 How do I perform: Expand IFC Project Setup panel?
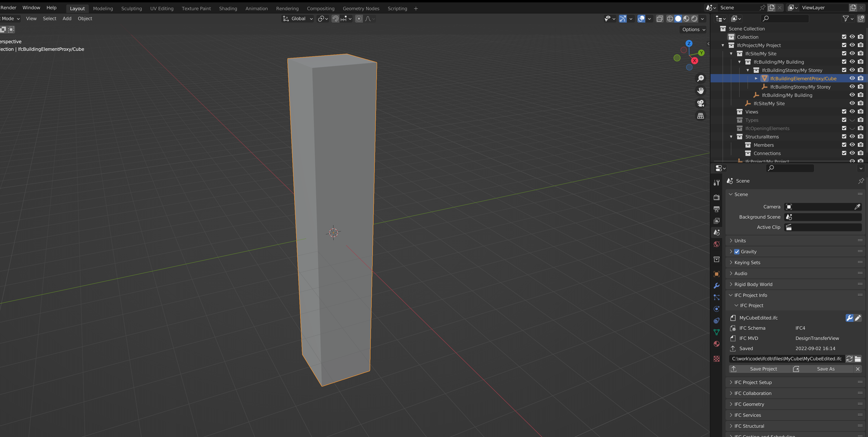pos(795,382)
